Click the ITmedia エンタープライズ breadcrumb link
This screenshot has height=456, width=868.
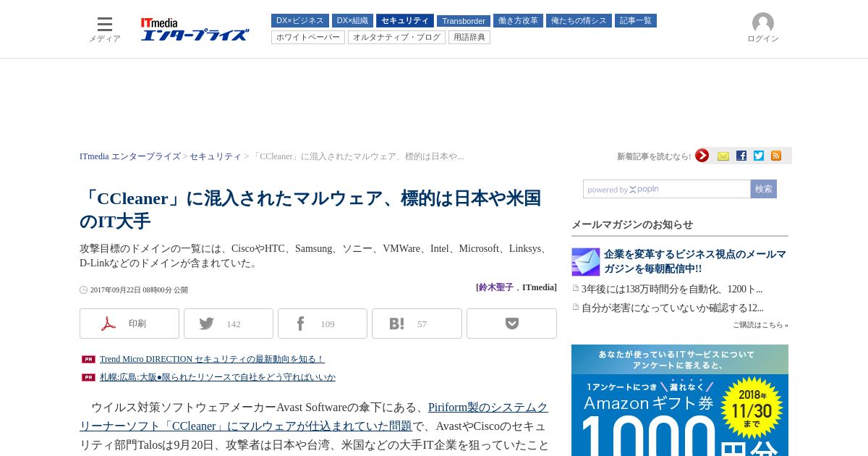(130, 156)
